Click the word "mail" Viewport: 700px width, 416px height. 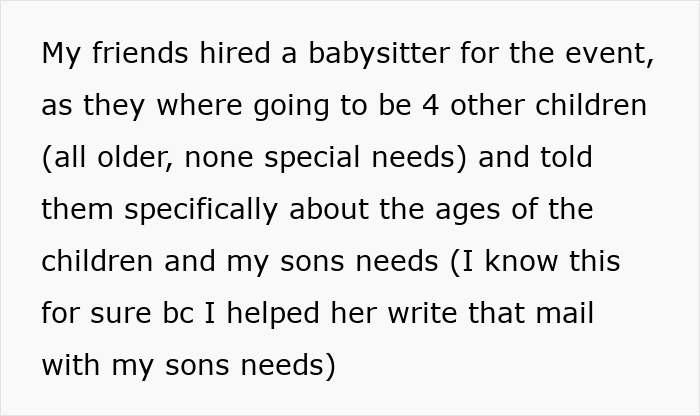(565, 313)
